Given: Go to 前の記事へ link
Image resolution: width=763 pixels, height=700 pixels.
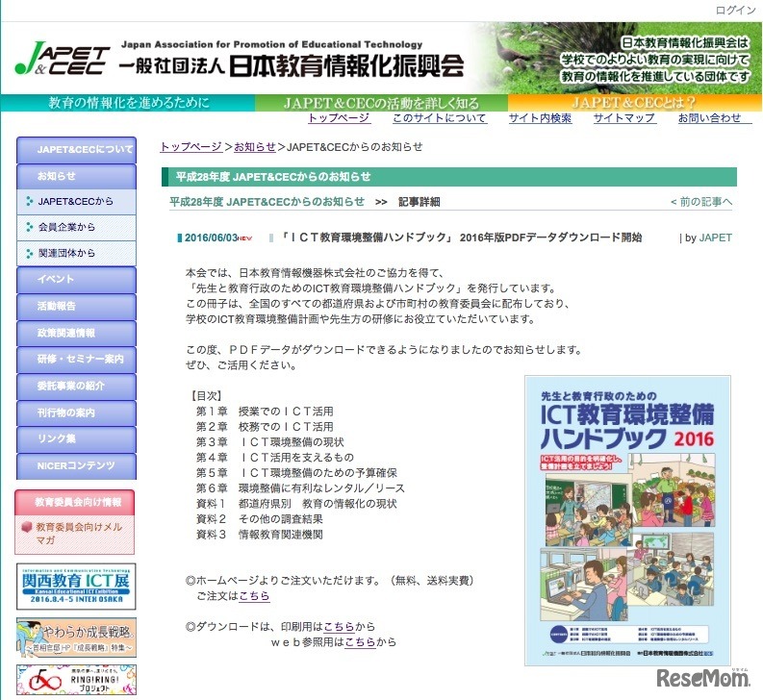Looking at the screenshot, I should [x=701, y=202].
